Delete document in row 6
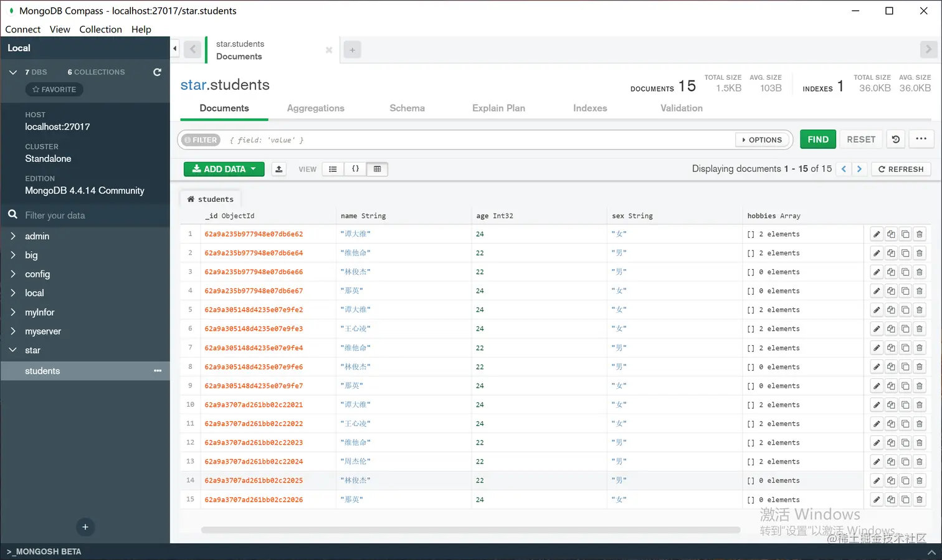The width and height of the screenshot is (942, 560). pyautogui.click(x=920, y=329)
